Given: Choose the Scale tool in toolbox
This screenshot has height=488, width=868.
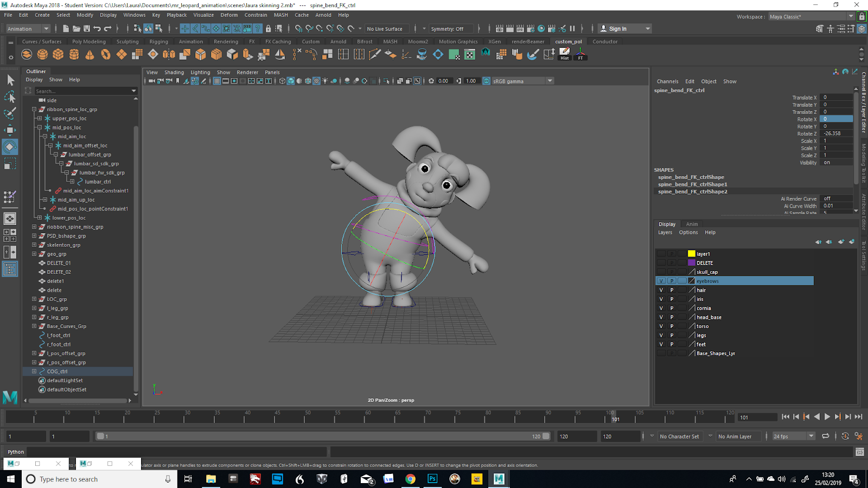Looking at the screenshot, I should [10, 163].
